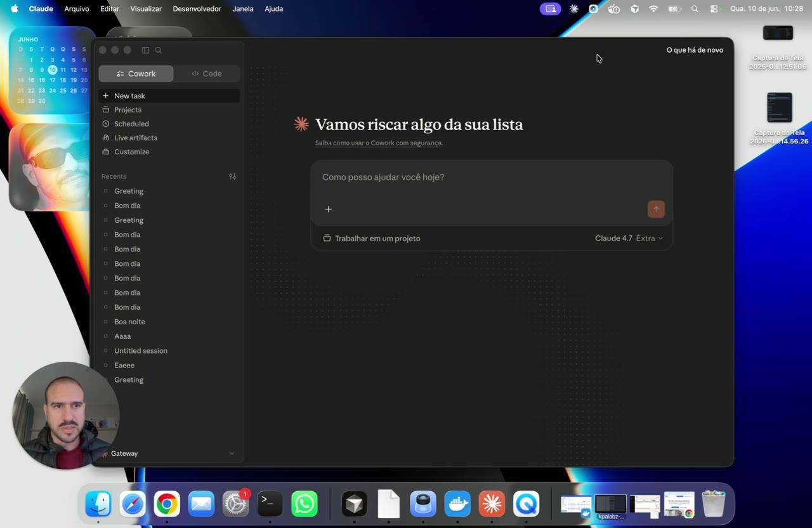Open Live artifacts in the sidebar
The width and height of the screenshot is (812, 528).
click(169, 138)
